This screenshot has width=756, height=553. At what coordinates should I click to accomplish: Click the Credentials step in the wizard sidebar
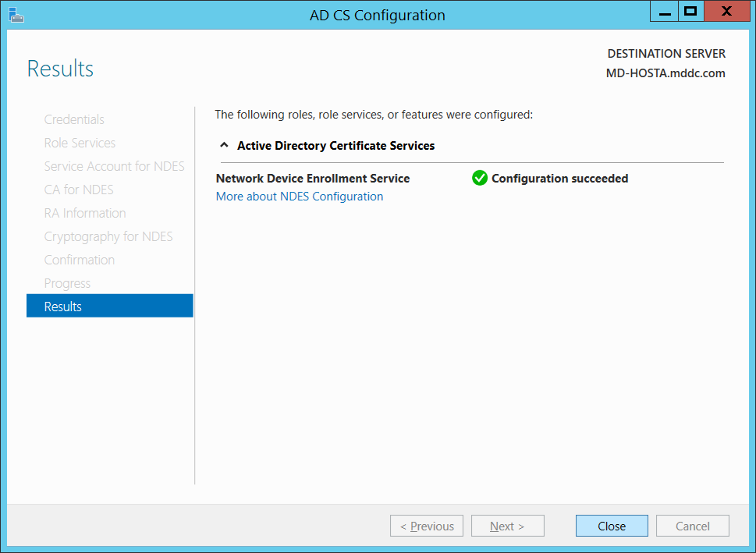pyautogui.click(x=74, y=119)
